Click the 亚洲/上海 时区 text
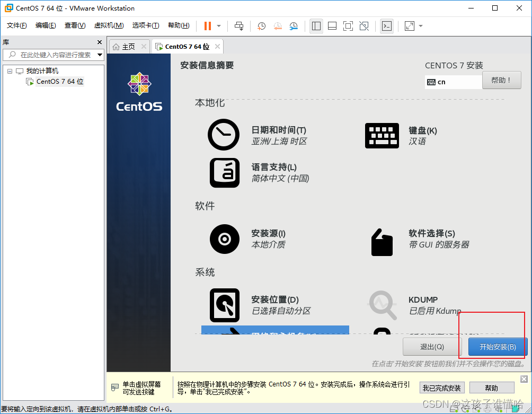The height and width of the screenshot is (414, 532). pos(279,141)
